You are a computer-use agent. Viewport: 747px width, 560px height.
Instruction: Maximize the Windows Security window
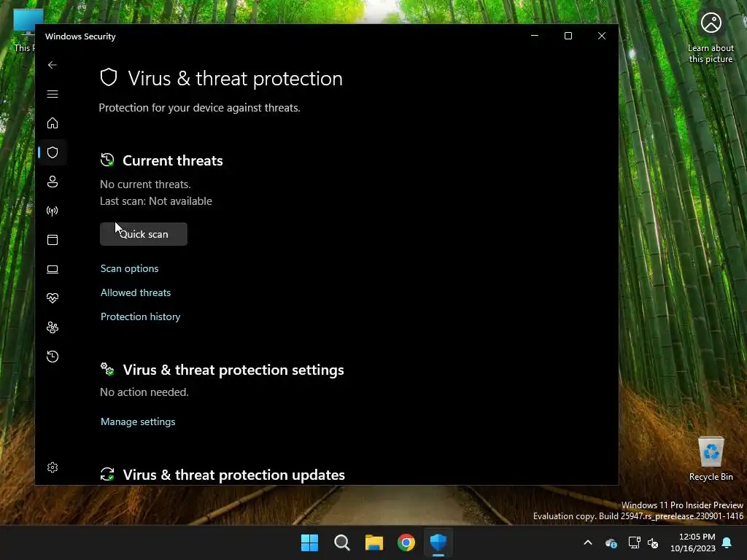568,36
